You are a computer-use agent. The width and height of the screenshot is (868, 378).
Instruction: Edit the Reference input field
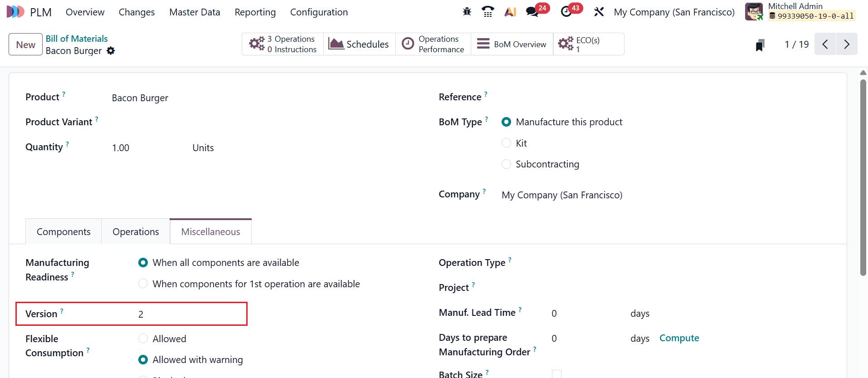point(666,98)
